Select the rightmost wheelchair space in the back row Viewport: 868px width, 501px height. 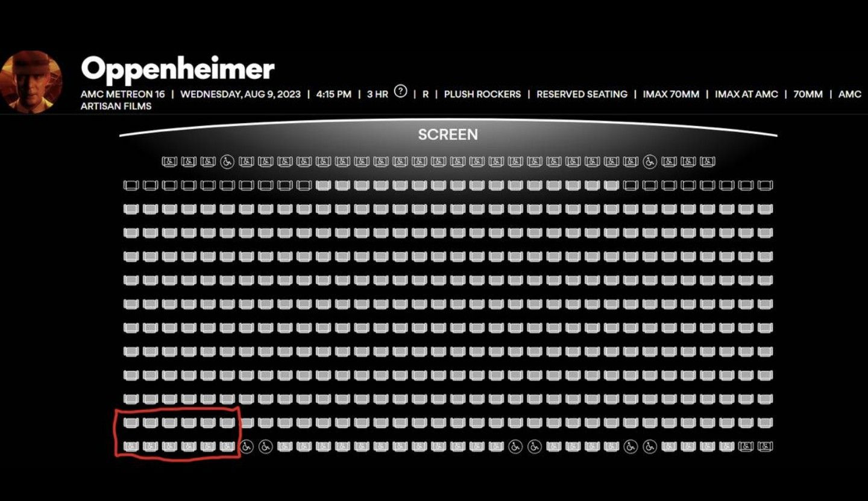point(649,447)
